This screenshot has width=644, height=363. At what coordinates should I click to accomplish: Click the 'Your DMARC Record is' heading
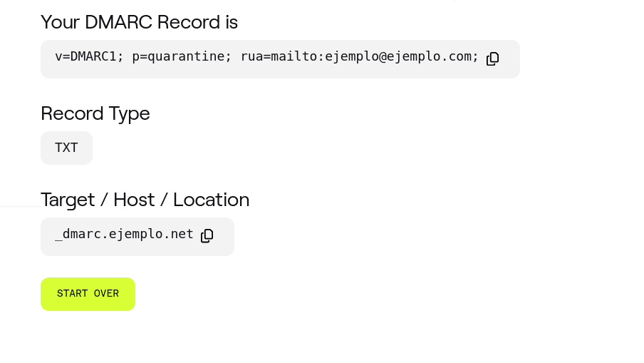coord(139,22)
